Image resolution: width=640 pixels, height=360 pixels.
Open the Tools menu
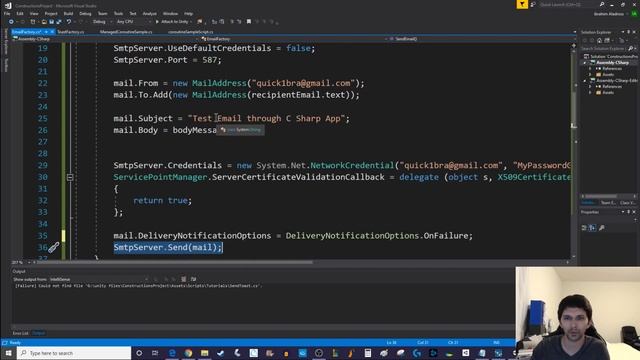coord(118,13)
